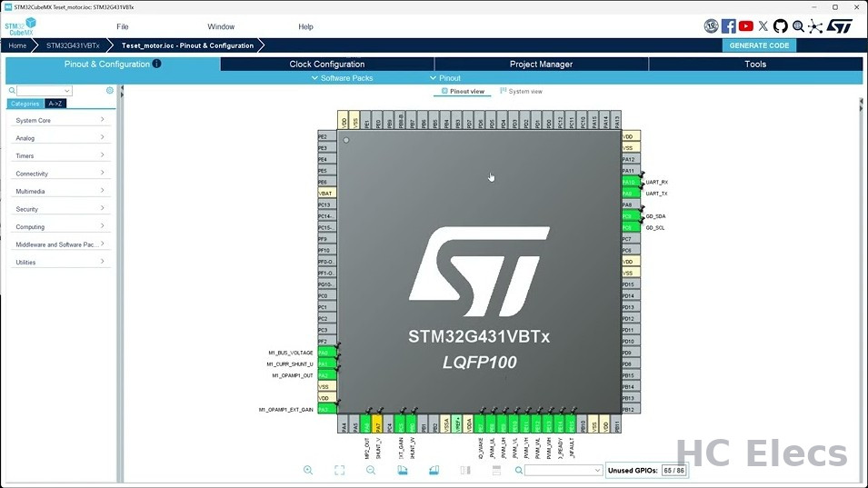The image size is (868, 488).
Task: Open the Window menu
Action: click(x=221, y=26)
